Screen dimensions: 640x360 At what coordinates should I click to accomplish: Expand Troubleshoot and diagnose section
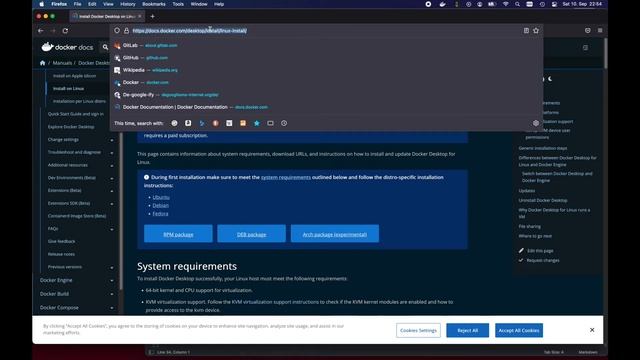pos(112,153)
